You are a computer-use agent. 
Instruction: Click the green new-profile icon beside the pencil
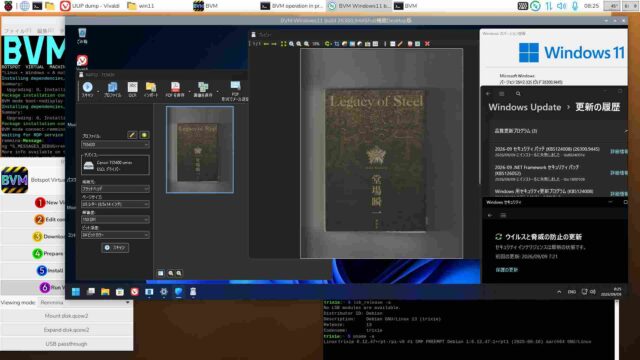pos(144,135)
